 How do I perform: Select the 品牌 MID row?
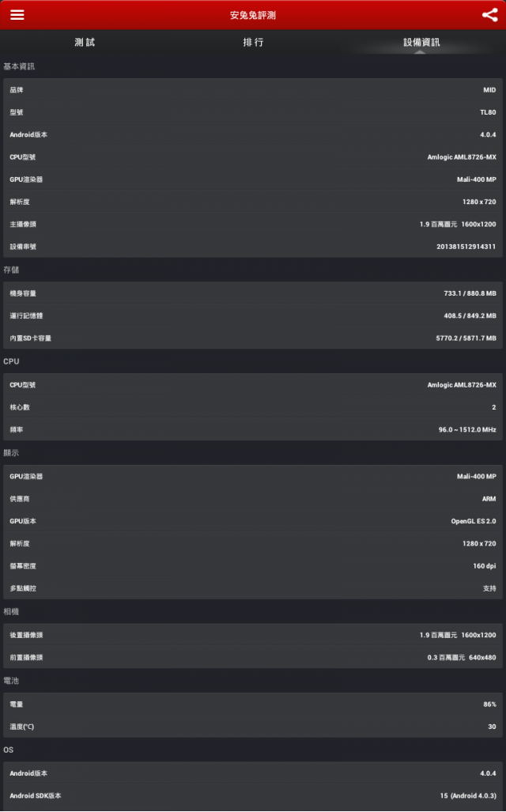[253, 89]
